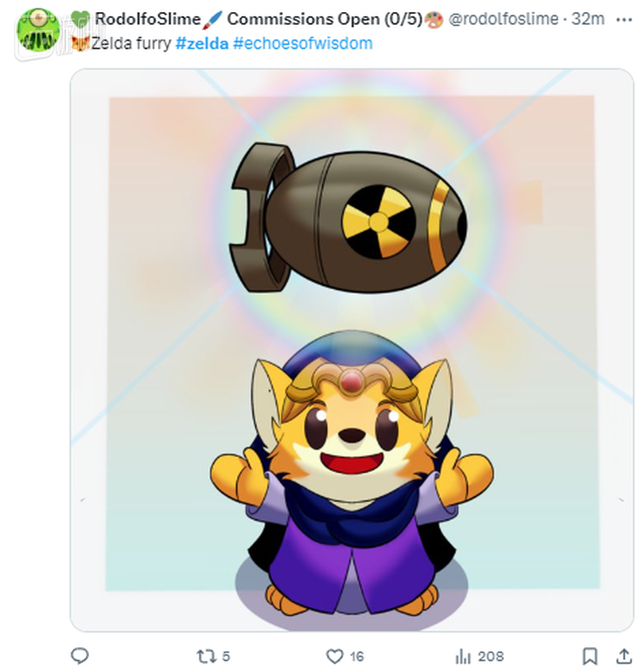Click the fox emoji before the tweet text
The height and width of the screenshot is (672, 644).
81,43
